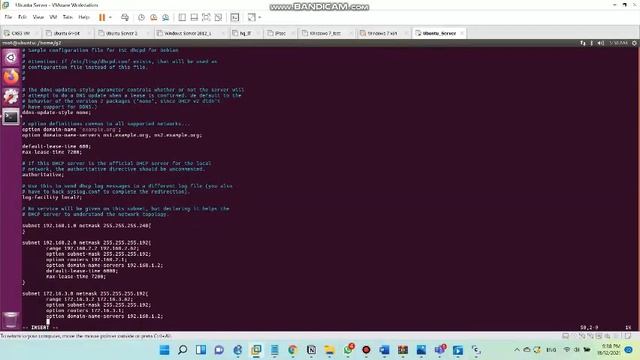Click the orange Pause VM button
The height and width of the screenshot is (360, 640).
[x=102, y=17]
